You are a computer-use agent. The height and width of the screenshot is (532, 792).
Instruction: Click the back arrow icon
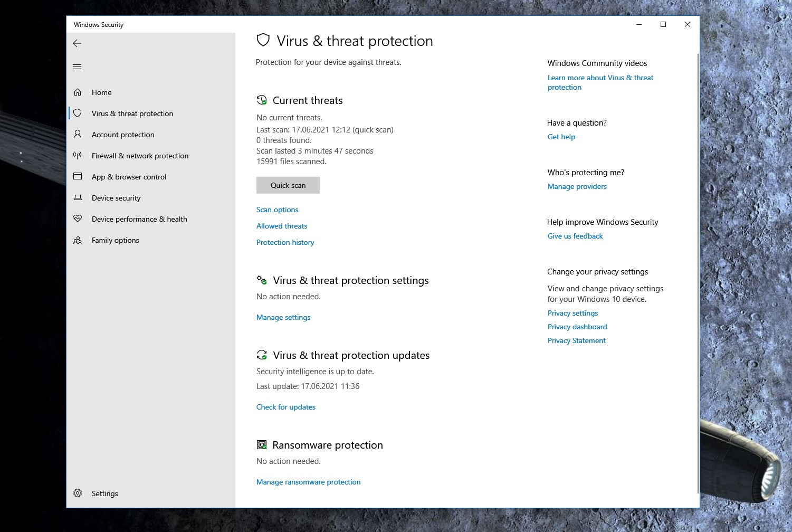tap(77, 43)
